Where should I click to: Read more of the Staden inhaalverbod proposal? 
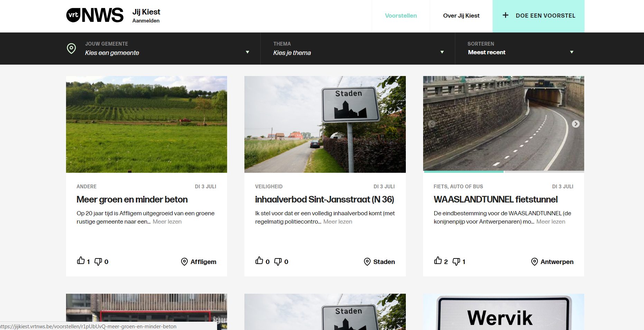(338, 222)
